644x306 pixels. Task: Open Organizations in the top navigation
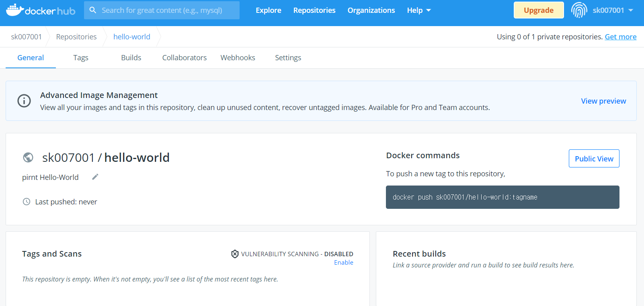click(x=371, y=10)
